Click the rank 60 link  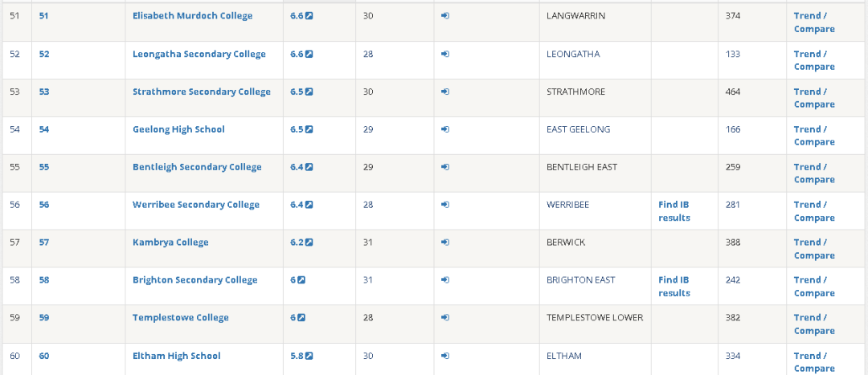44,356
